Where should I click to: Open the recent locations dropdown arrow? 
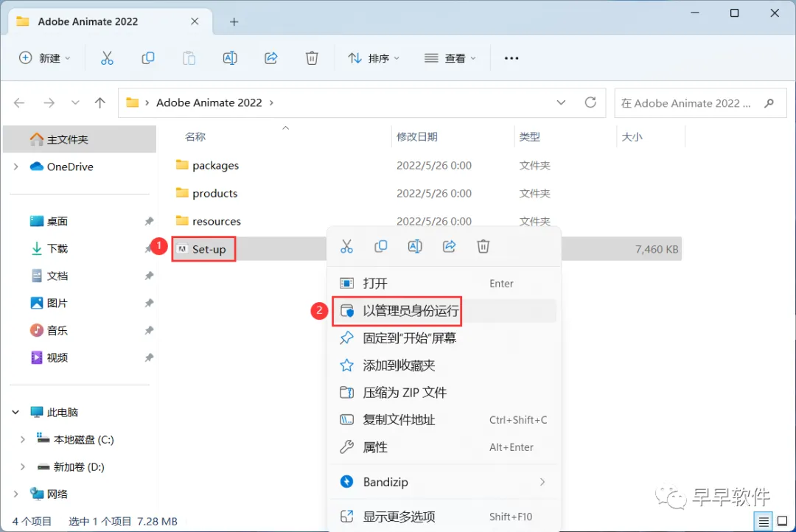tap(75, 103)
